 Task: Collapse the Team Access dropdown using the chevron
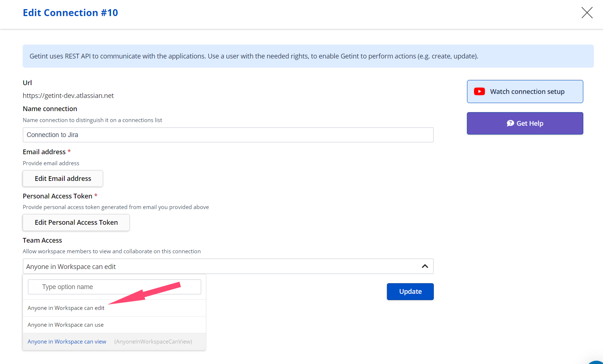point(425,266)
